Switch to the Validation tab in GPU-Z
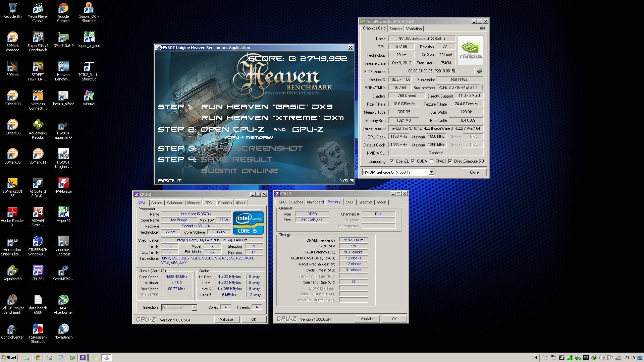The image size is (644, 362). (x=414, y=29)
